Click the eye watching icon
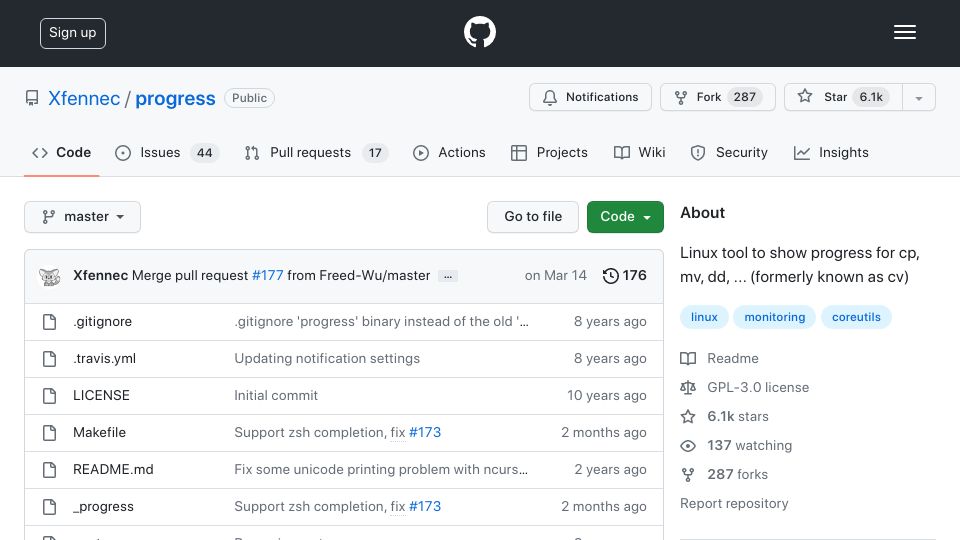960x540 pixels. click(x=688, y=446)
